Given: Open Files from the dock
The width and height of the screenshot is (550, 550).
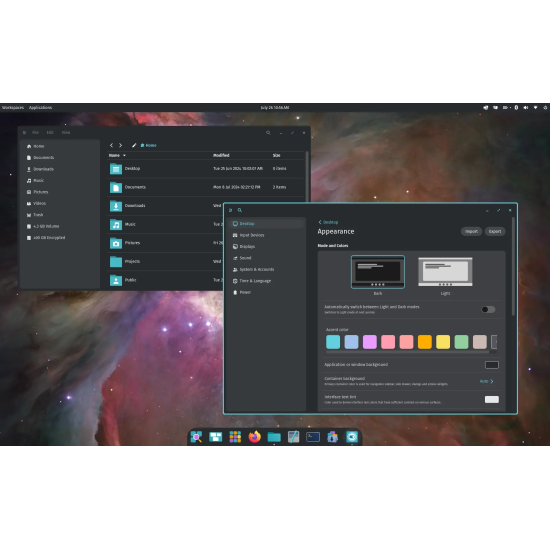Looking at the screenshot, I should (274, 437).
